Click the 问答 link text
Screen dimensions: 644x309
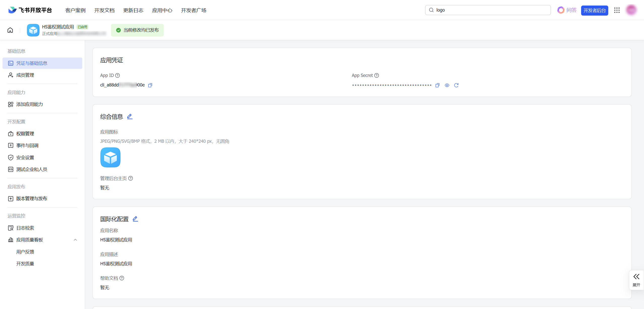point(572,10)
